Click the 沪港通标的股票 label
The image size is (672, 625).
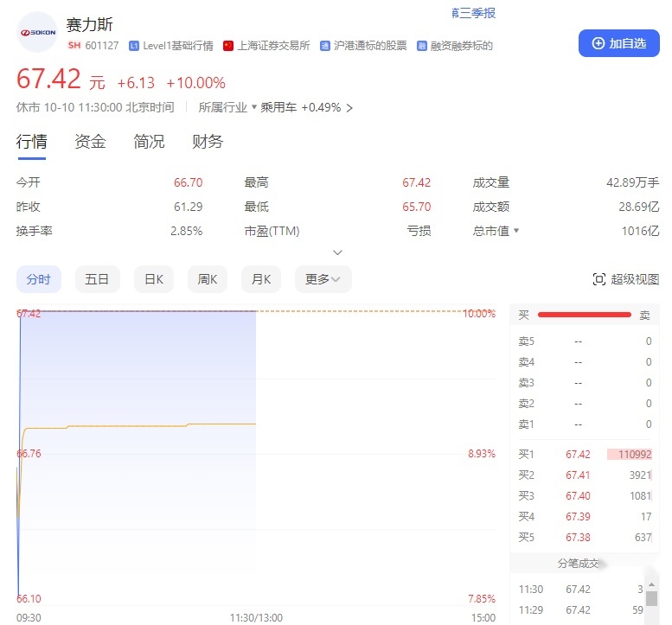(x=370, y=46)
